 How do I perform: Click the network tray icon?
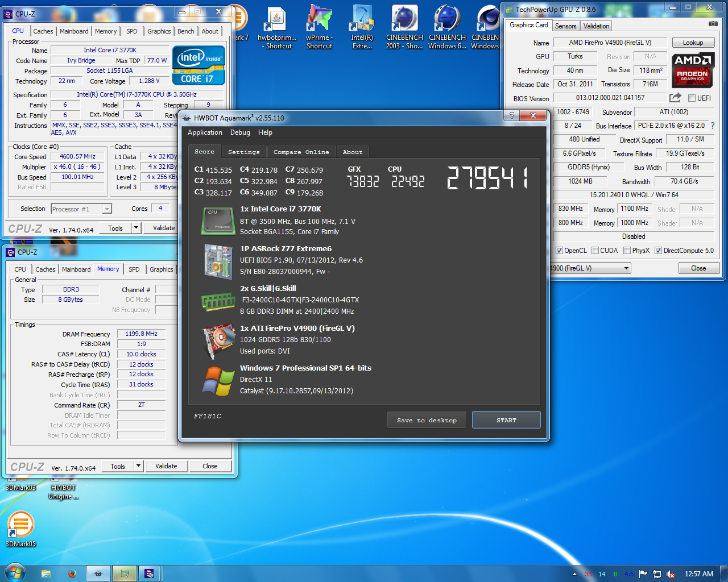point(657,574)
